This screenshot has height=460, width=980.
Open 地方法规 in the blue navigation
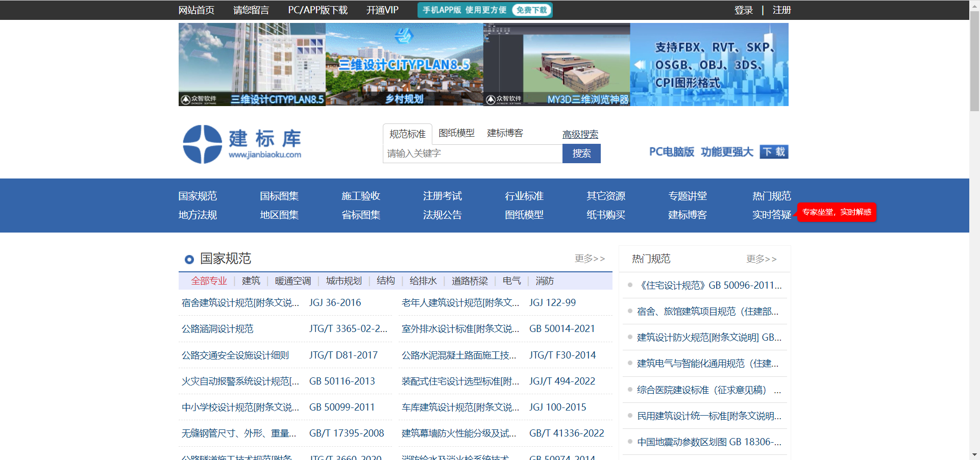tap(198, 215)
